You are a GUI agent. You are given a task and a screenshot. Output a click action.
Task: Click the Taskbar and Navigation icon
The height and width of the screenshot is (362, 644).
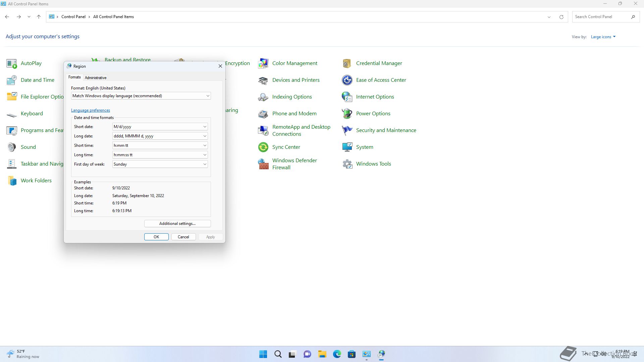(x=12, y=164)
